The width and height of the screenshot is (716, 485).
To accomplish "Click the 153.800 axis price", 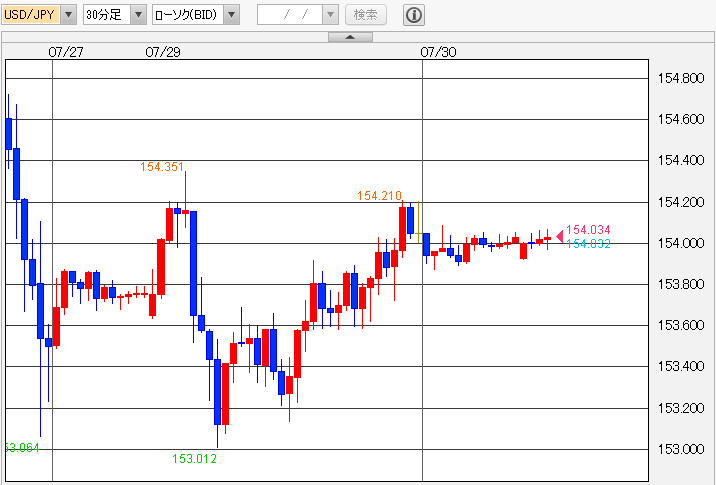I will pos(681,284).
